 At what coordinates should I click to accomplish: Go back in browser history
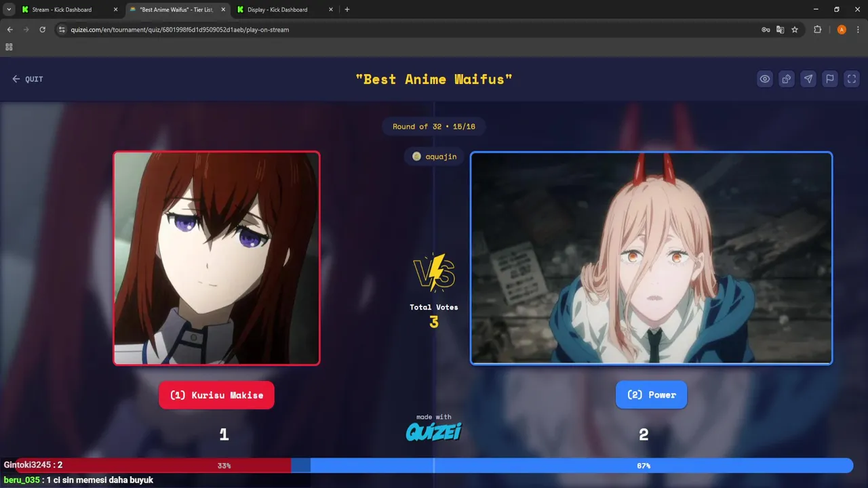click(x=10, y=30)
